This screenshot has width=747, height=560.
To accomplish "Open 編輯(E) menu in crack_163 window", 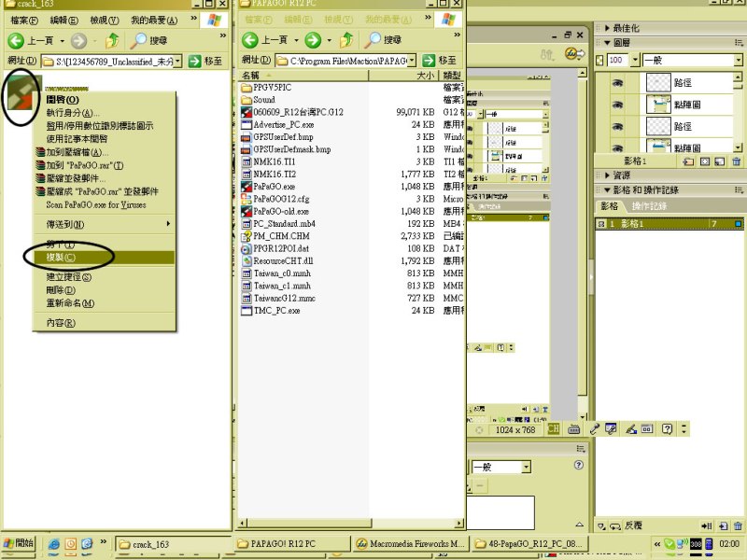I will pyautogui.click(x=63, y=21).
